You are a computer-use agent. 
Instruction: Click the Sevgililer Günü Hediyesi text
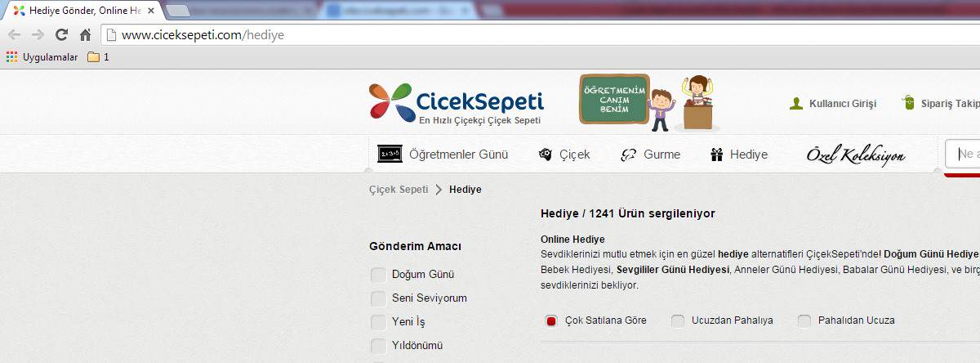(x=673, y=269)
